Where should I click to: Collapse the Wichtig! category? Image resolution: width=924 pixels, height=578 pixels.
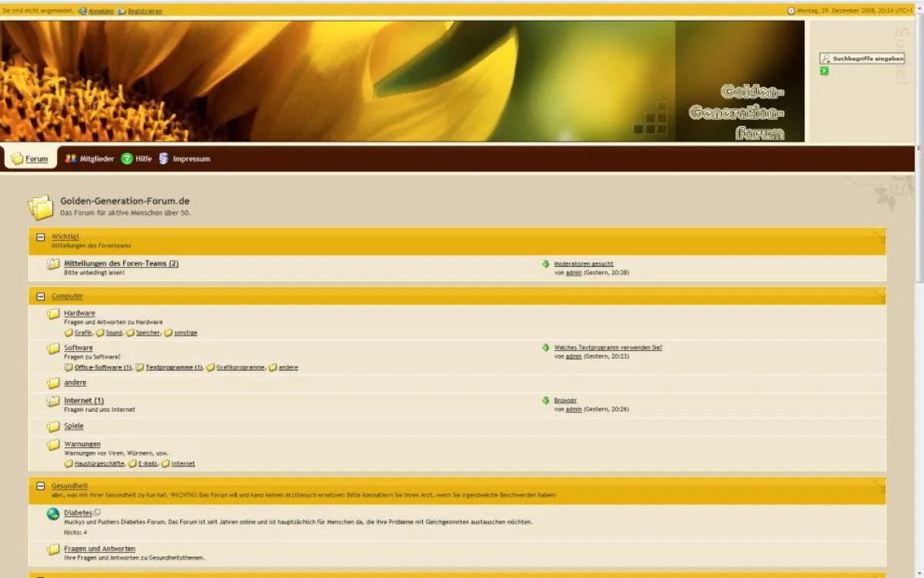[x=40, y=236]
